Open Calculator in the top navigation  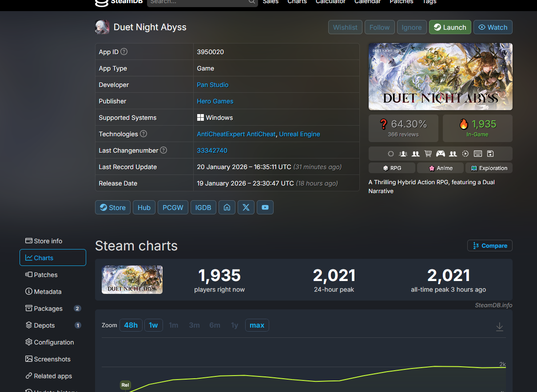coord(330,1)
